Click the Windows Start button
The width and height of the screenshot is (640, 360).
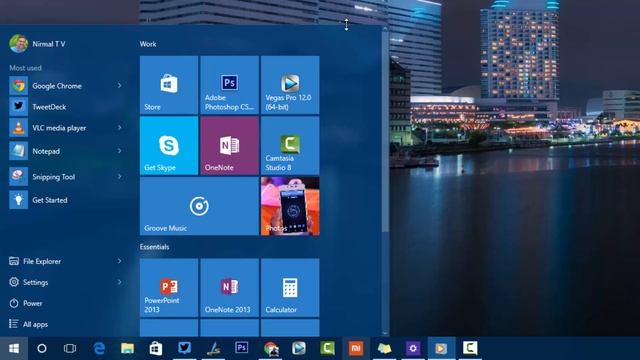pyautogui.click(x=14, y=348)
